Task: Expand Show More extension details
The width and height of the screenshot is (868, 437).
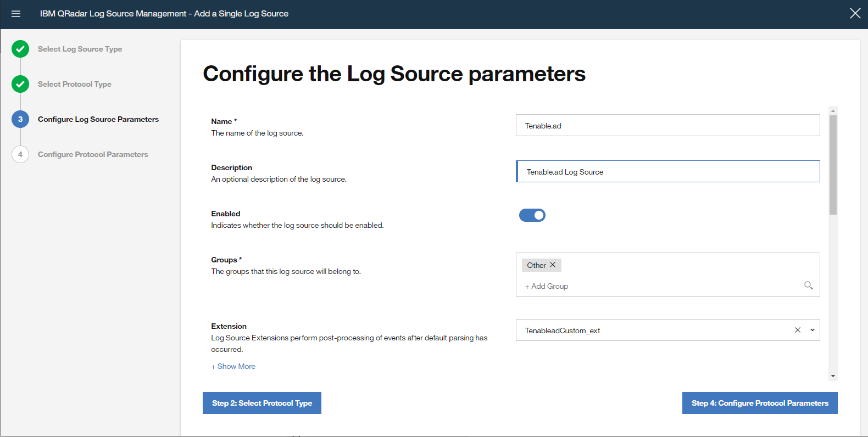Action: 233,366
